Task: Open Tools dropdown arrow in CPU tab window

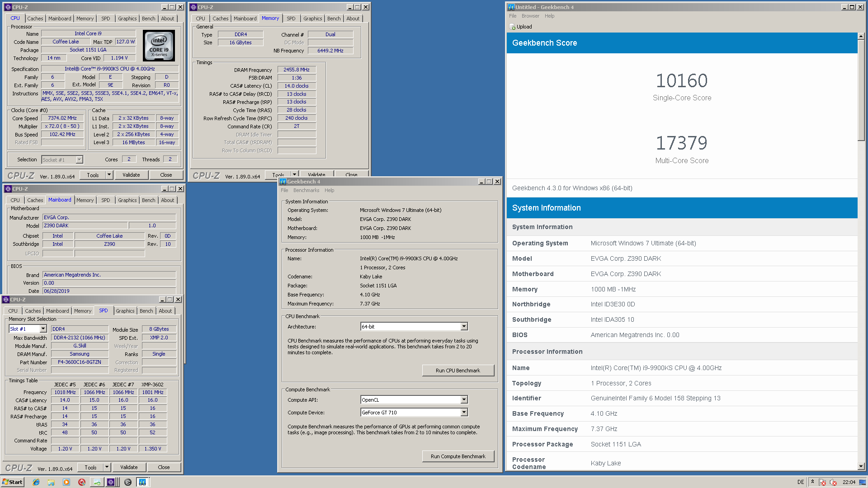Action: click(x=109, y=175)
